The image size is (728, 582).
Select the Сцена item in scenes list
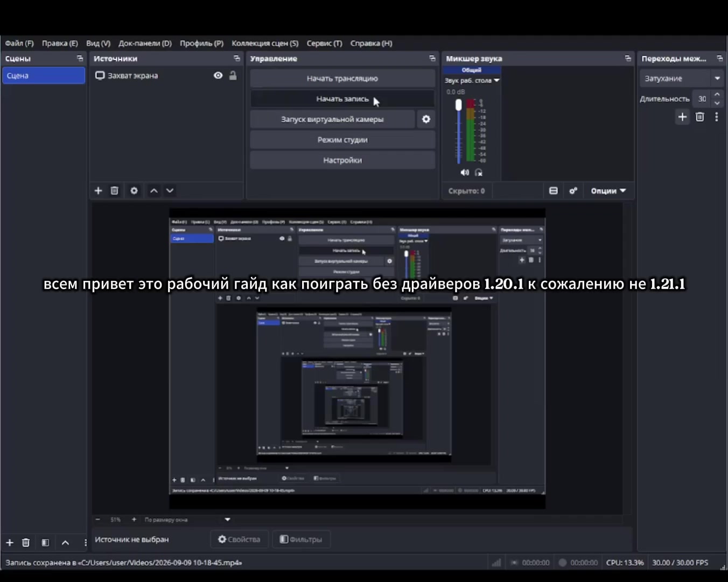(x=44, y=75)
